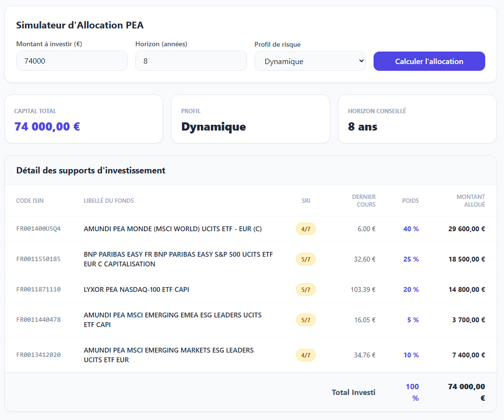Click the 18 500,00 € allocated amount
This screenshot has height=420, width=504.
[467, 259]
